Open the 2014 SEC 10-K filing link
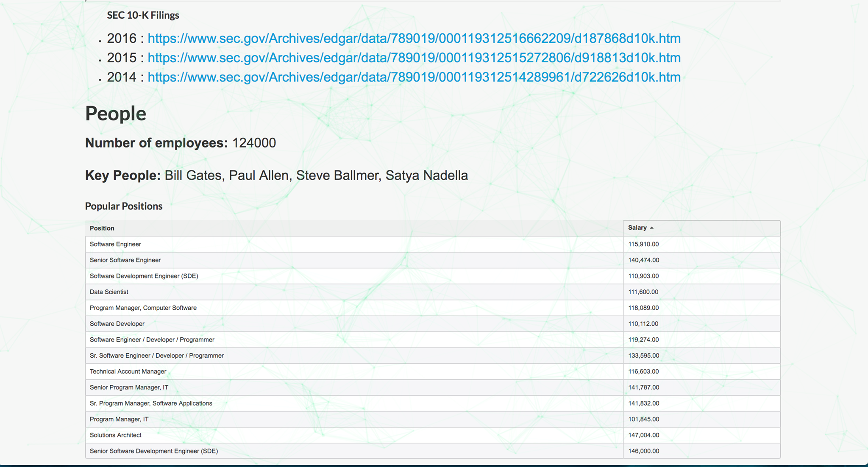868x467 pixels. (414, 77)
